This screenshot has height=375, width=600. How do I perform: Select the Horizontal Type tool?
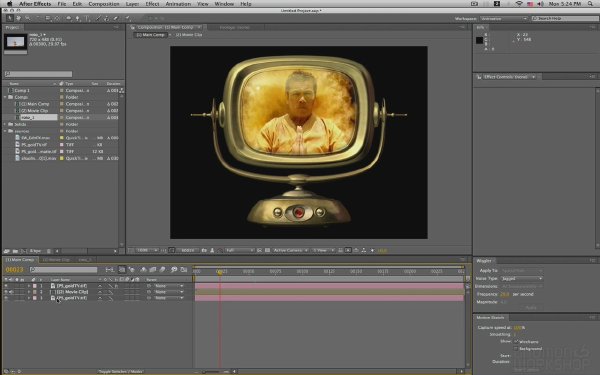pyautogui.click(x=87, y=18)
